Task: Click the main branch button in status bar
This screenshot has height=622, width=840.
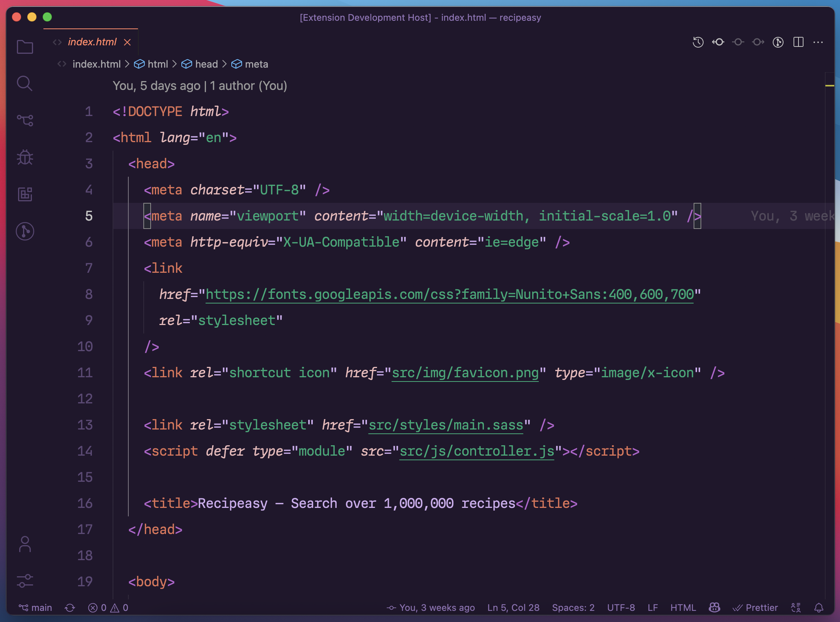Action: point(35,607)
